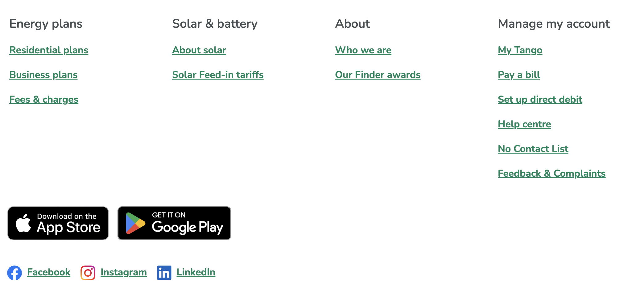
Task: Open Set up direct debit
Action: pyautogui.click(x=540, y=100)
